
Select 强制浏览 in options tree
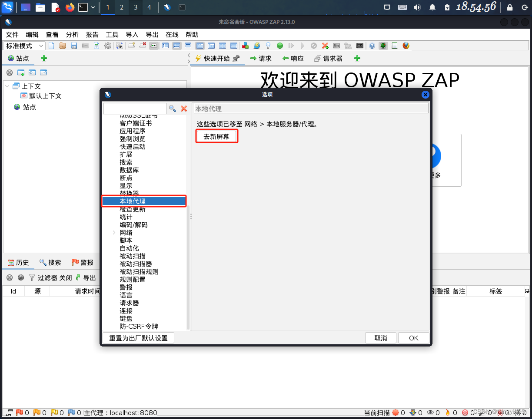pos(133,139)
